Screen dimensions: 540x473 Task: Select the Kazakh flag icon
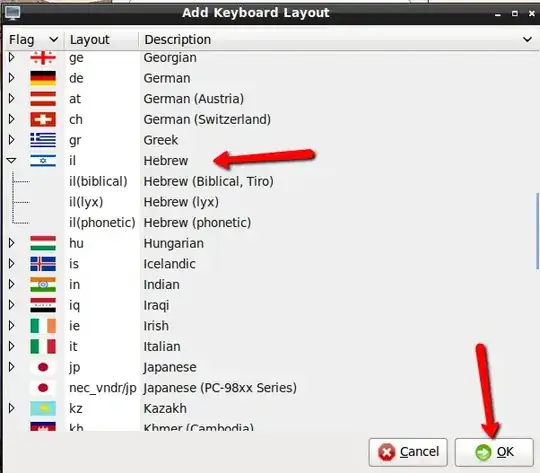pos(43,409)
